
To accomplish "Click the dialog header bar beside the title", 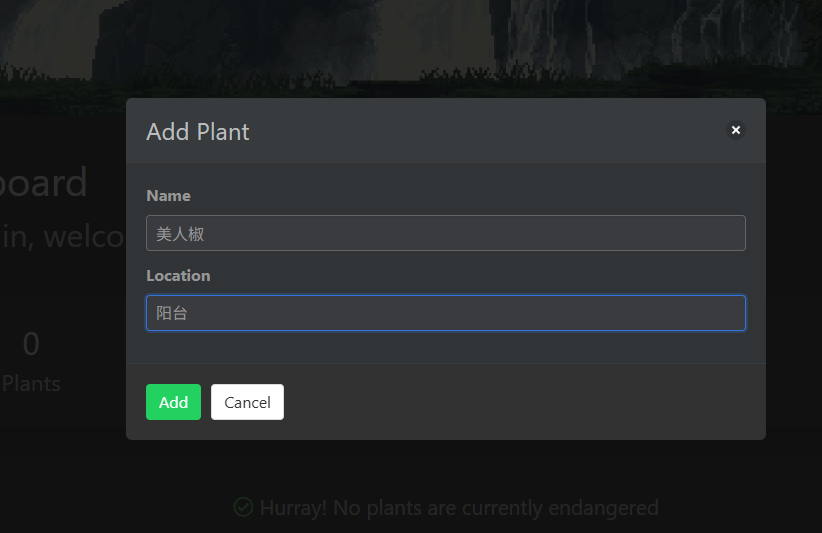I will [x=488, y=131].
